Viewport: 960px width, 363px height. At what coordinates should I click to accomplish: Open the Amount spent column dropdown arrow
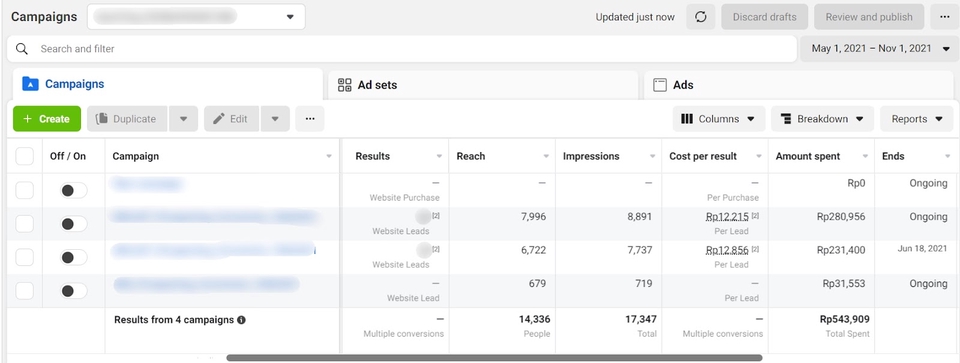[865, 157]
